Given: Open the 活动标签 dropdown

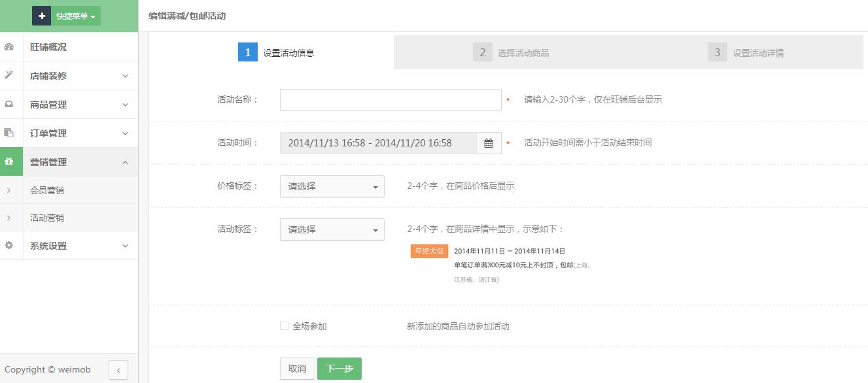Looking at the screenshot, I should pyautogui.click(x=332, y=229).
